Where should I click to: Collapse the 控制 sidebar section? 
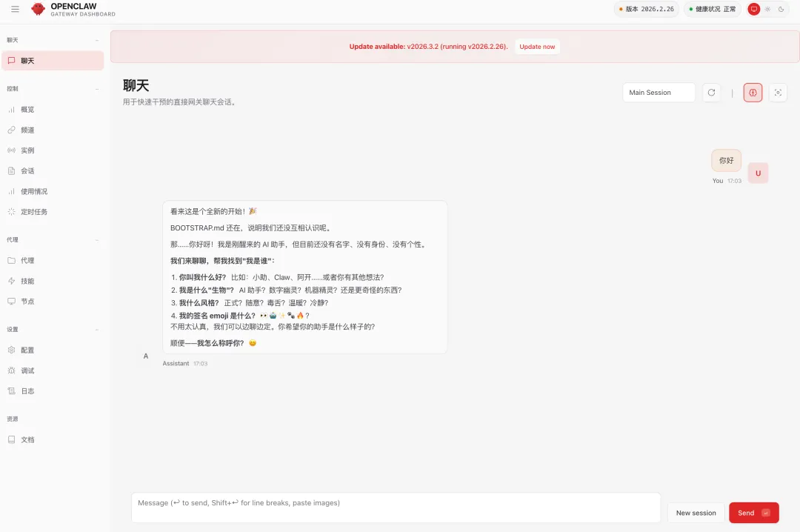[53, 89]
